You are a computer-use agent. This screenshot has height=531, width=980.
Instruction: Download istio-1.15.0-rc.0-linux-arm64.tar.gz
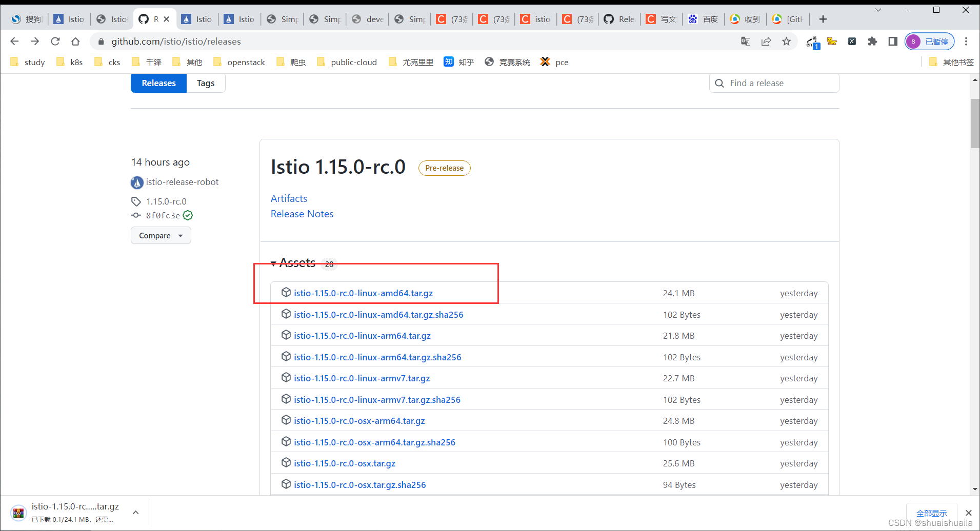[x=362, y=336]
